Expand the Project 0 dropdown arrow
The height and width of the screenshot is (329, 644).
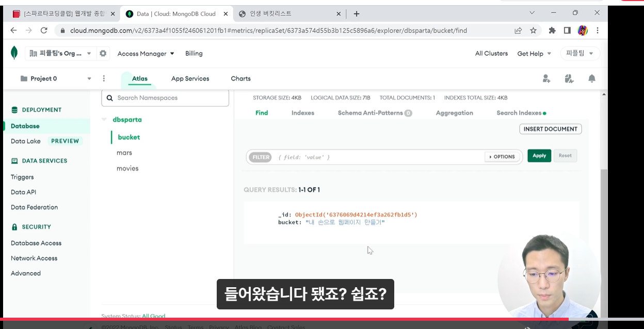click(x=89, y=78)
